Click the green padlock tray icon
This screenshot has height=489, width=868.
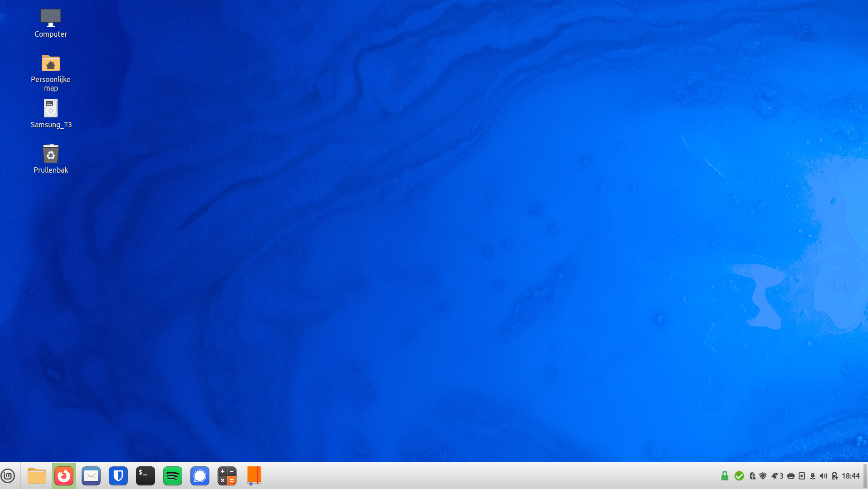point(725,476)
